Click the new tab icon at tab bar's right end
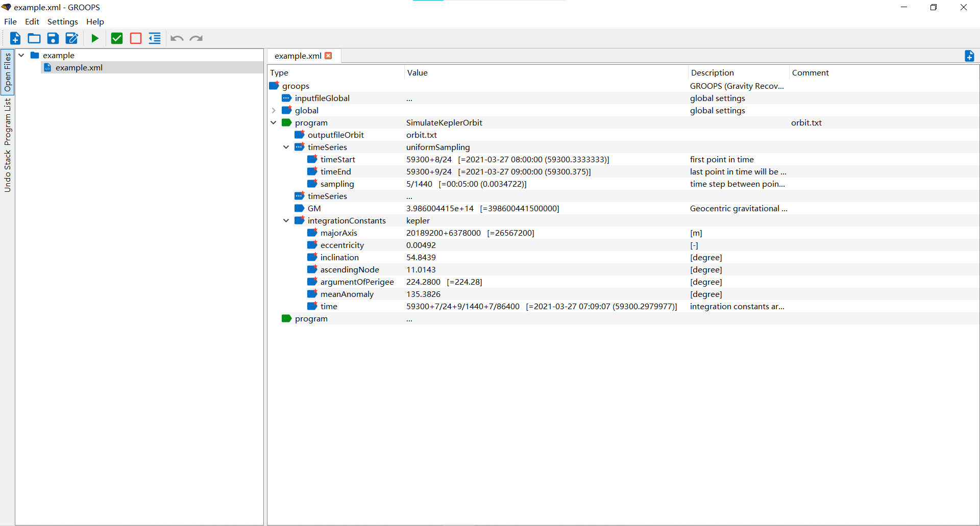This screenshot has width=980, height=526. 969,56
